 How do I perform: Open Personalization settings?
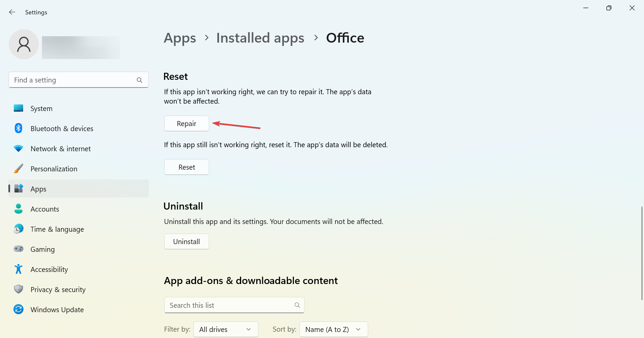point(78,169)
